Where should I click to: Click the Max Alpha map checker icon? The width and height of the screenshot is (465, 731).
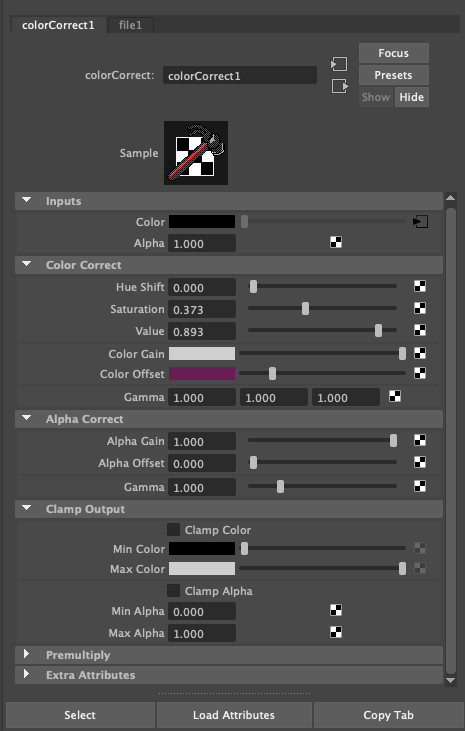pyautogui.click(x=336, y=632)
